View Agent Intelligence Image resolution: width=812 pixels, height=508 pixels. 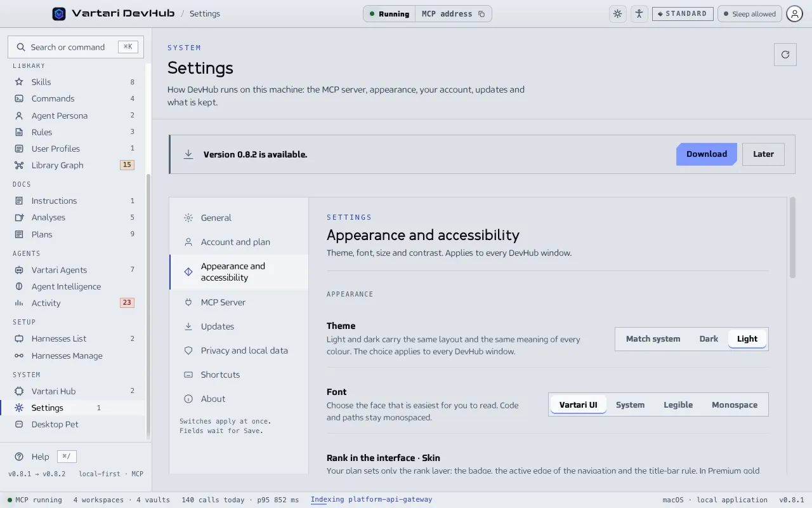click(x=74, y=286)
